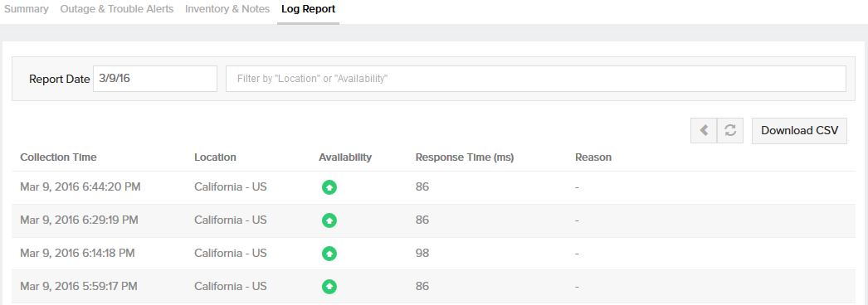
Task: Click the refresh log icon
Action: click(x=730, y=130)
